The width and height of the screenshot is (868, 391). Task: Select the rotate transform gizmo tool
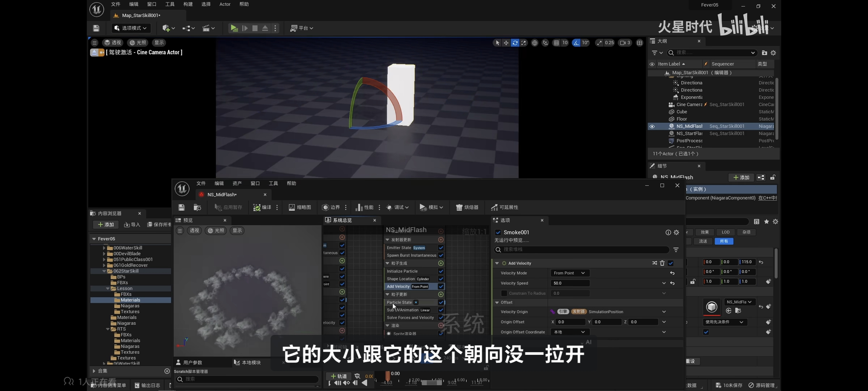(515, 43)
